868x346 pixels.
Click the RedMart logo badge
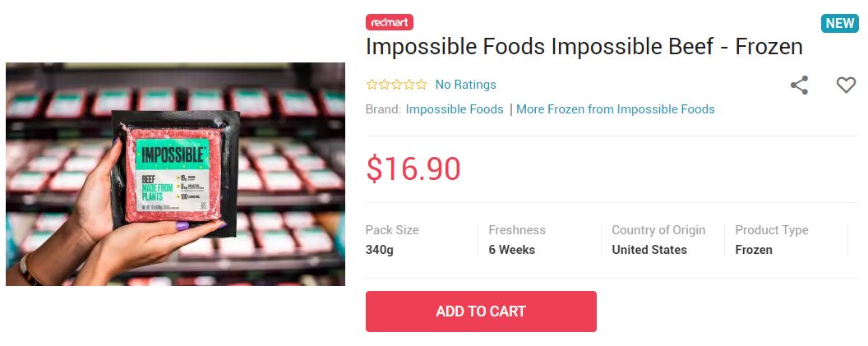point(389,22)
